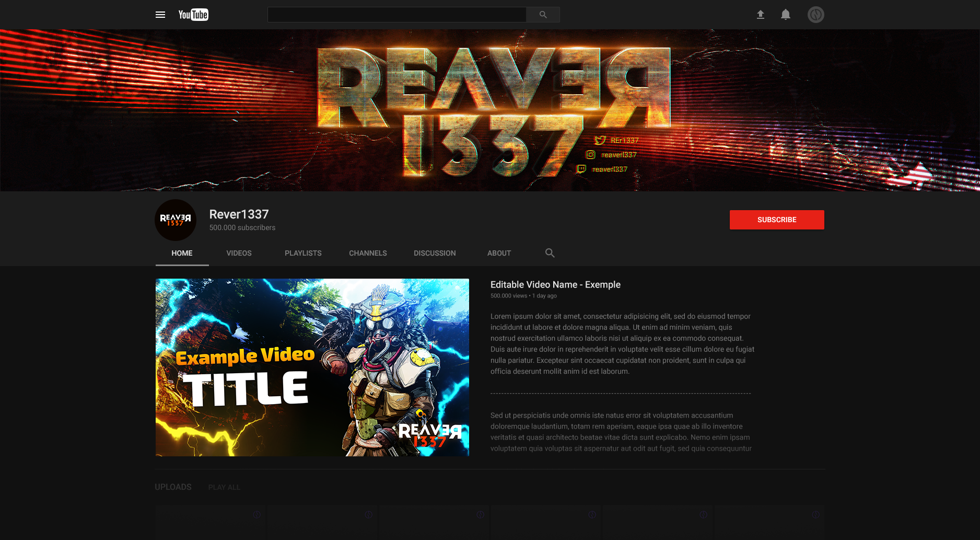
Task: Click the Reaver 1337 channel avatar
Action: (176, 220)
